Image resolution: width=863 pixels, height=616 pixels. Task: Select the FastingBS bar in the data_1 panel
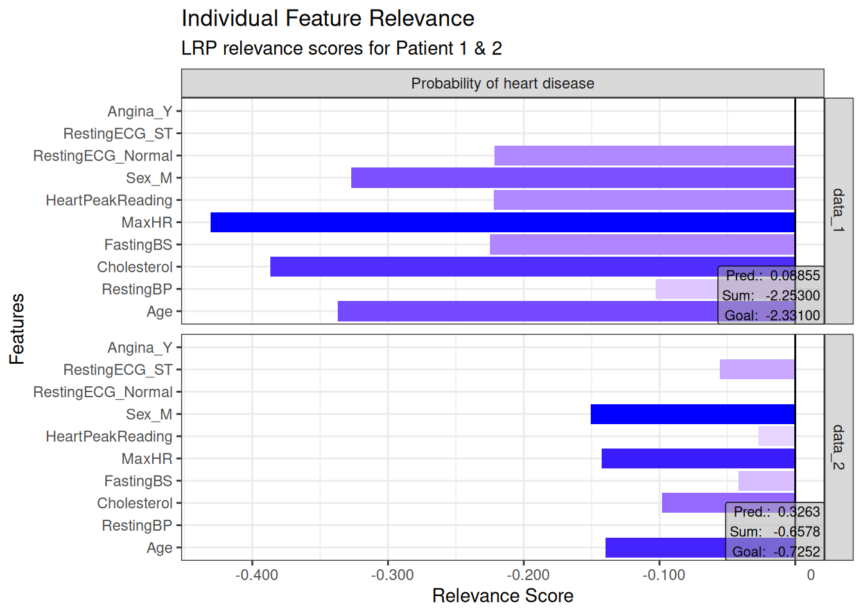click(642, 244)
